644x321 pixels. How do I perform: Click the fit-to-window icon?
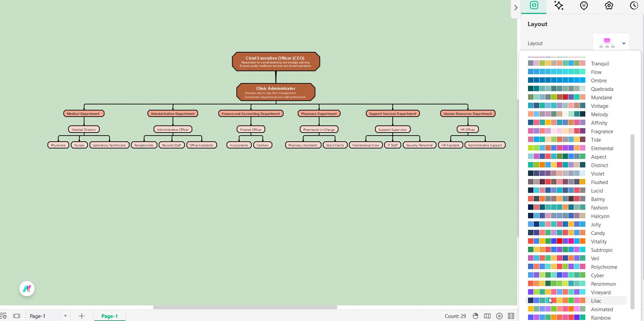[511, 316]
